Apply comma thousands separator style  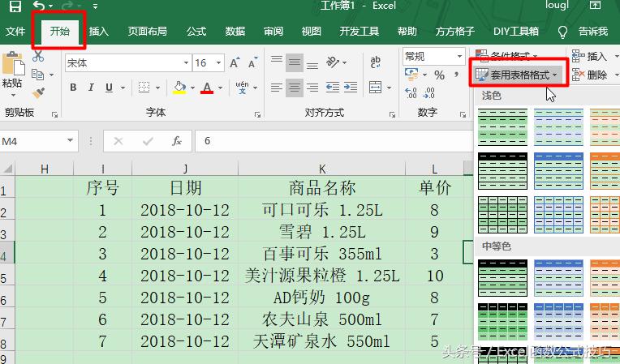pyautogui.click(x=457, y=75)
